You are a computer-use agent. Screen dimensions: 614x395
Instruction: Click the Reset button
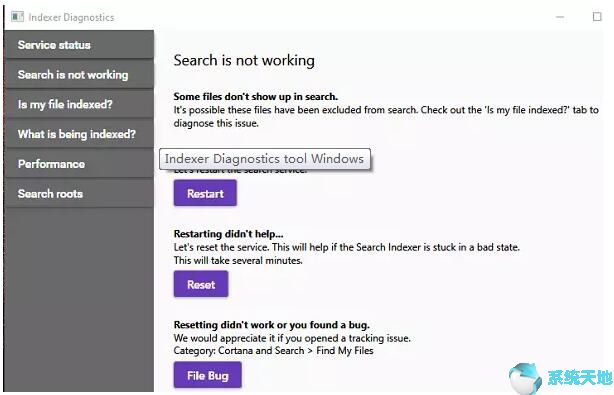click(x=201, y=284)
